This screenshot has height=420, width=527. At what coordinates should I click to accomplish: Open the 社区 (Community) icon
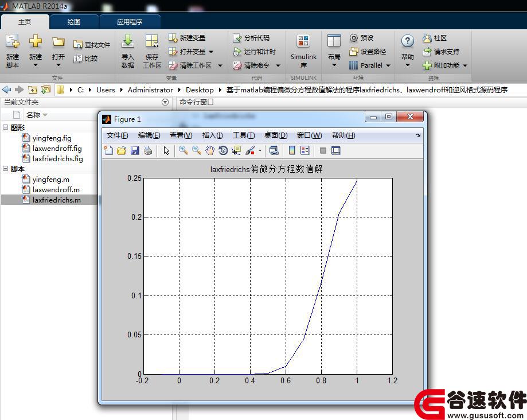point(427,38)
